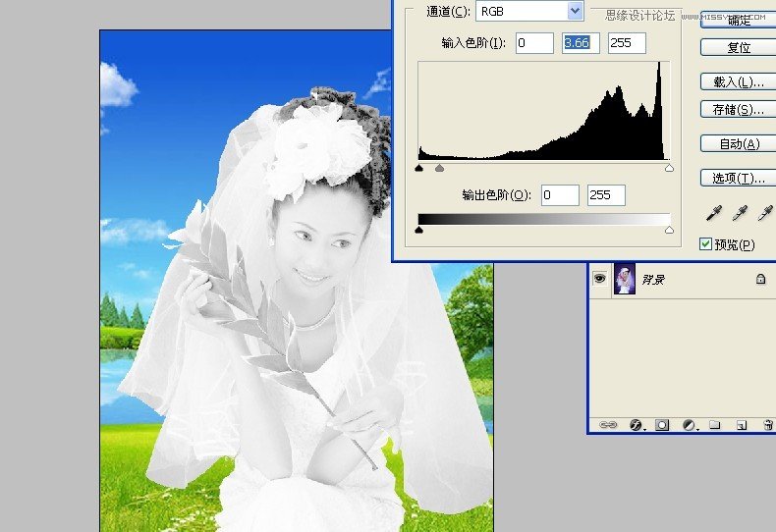Click the 复位 reset button
The image size is (776, 532).
point(739,47)
